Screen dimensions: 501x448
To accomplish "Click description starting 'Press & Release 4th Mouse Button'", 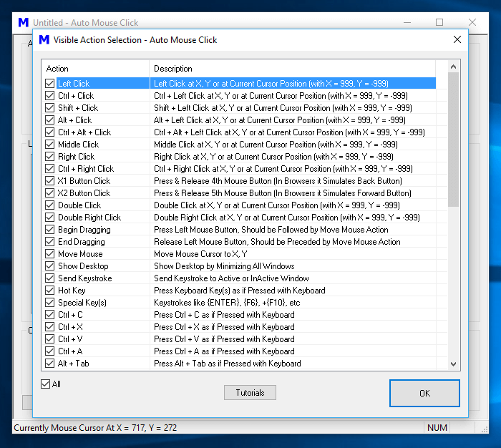I will pyautogui.click(x=278, y=181).
